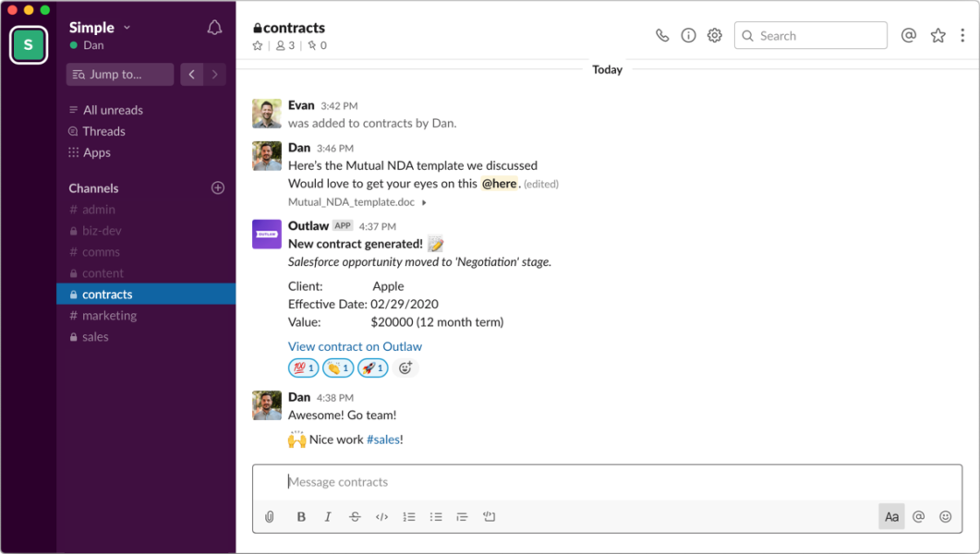The image size is (980, 554).
Task: Go back in history with left arrow
Action: 192,74
